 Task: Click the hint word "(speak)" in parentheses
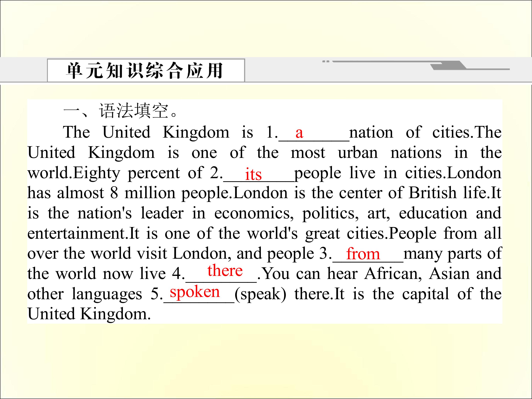coord(260,294)
